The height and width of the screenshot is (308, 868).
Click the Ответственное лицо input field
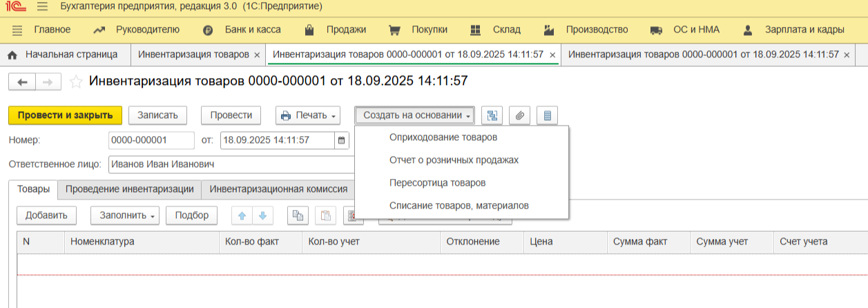coord(231,164)
